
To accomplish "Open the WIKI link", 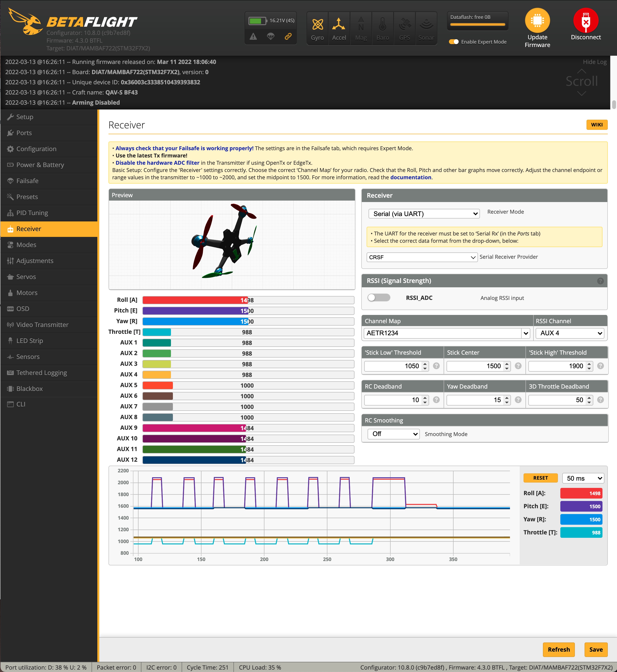I will [x=597, y=125].
